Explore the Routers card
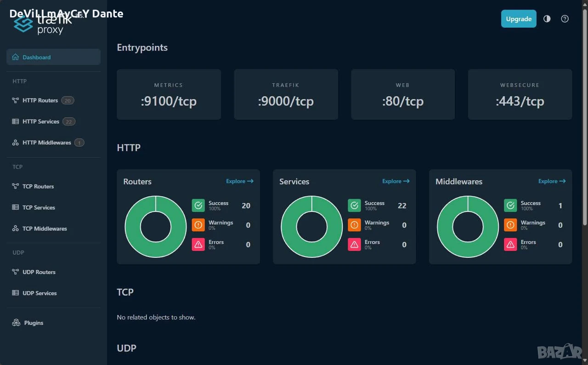 click(240, 181)
